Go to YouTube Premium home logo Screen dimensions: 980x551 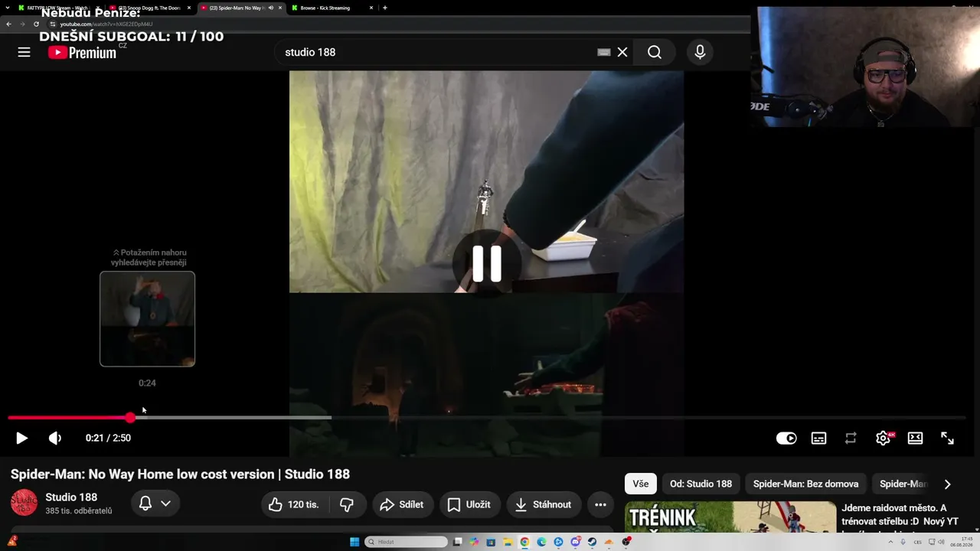click(82, 52)
